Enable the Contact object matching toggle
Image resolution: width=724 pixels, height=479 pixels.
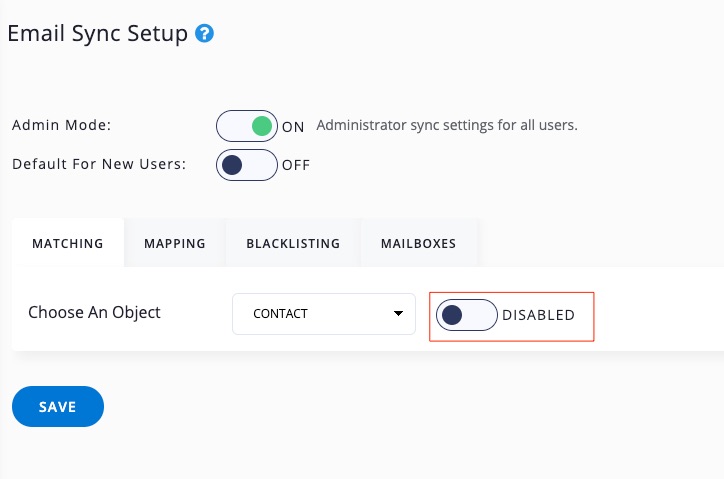[466, 315]
